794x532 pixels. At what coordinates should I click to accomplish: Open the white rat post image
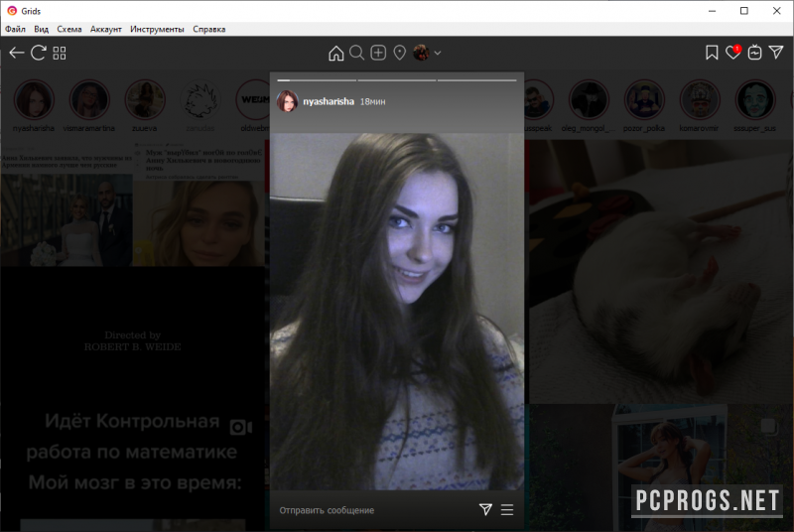(x=661, y=271)
